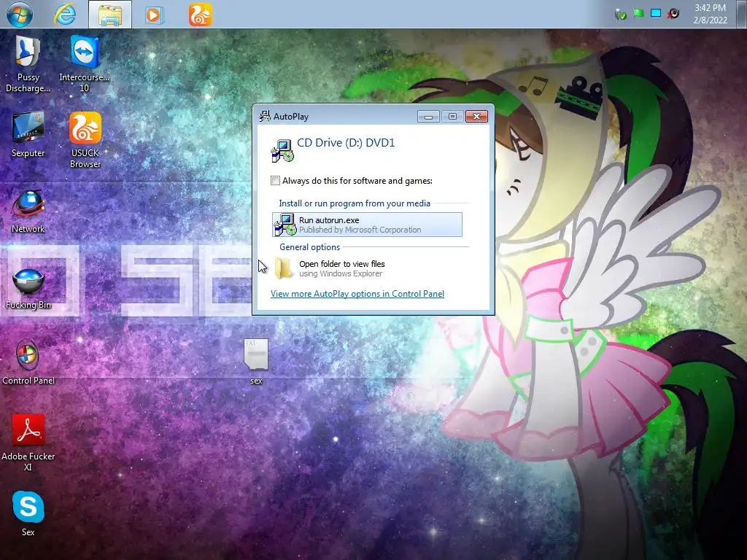Open 'View more AutoPlay options in Control Panel'
747x560 pixels.
[x=357, y=294]
